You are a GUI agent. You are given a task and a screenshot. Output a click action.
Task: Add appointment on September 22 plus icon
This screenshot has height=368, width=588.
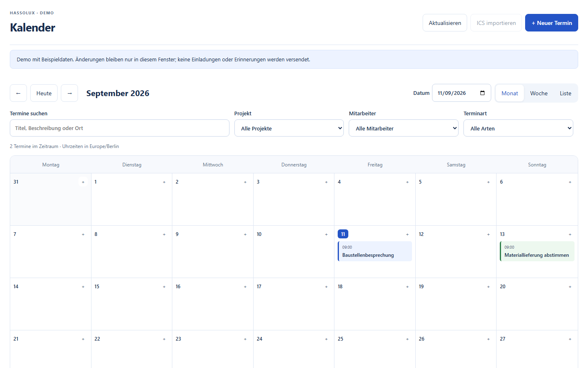pos(164,339)
